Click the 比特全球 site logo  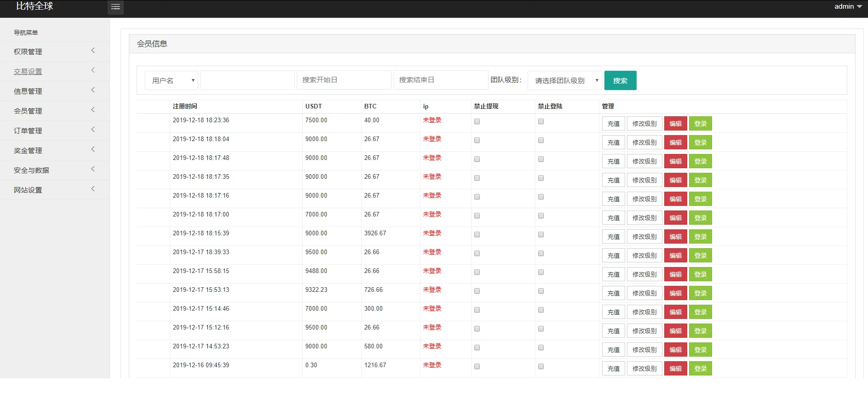34,6
